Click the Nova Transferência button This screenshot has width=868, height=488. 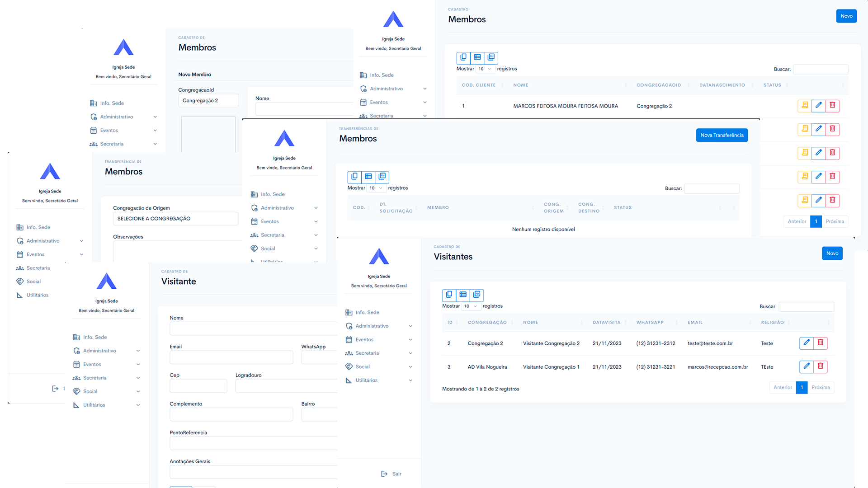tap(722, 135)
